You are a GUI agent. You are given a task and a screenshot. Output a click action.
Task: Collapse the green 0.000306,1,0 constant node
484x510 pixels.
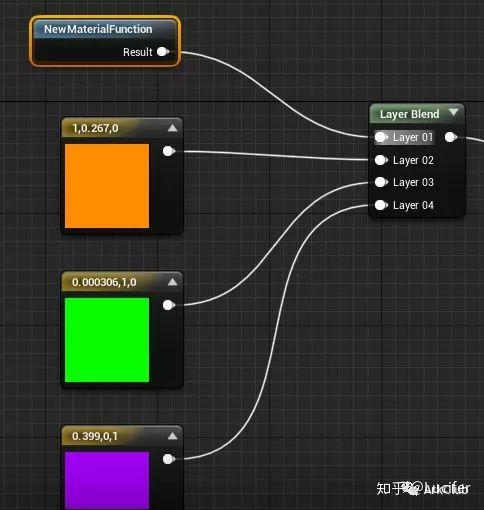click(172, 282)
